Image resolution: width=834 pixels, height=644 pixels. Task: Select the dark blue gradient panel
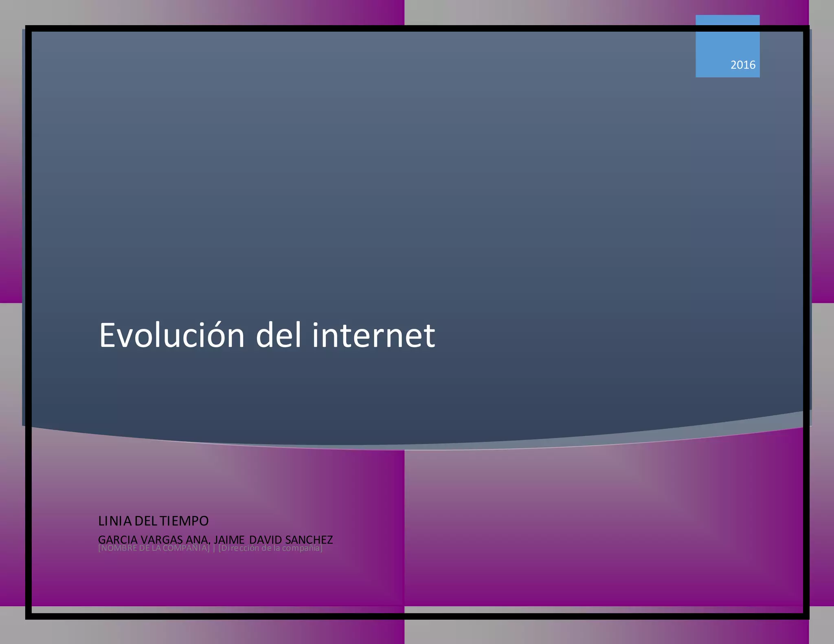407,183
